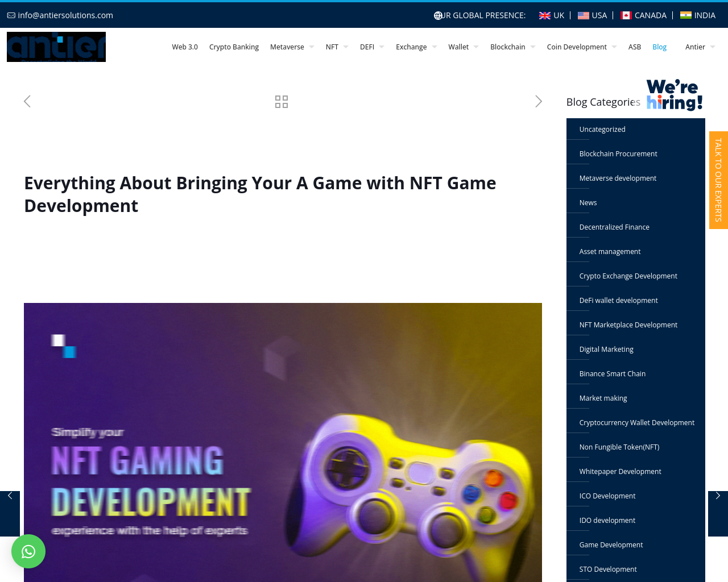The height and width of the screenshot is (582, 728).
Task: Expand the Blockchain menu dropdown
Action: tap(533, 47)
